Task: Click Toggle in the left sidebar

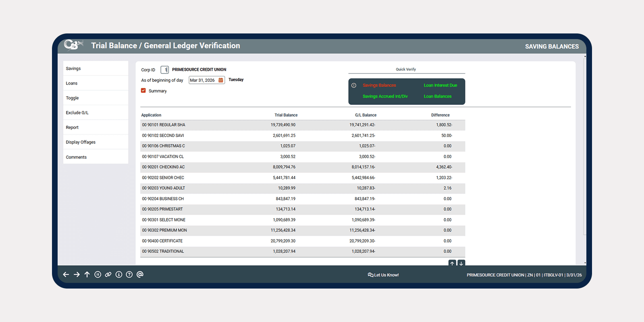Action: [x=96, y=98]
